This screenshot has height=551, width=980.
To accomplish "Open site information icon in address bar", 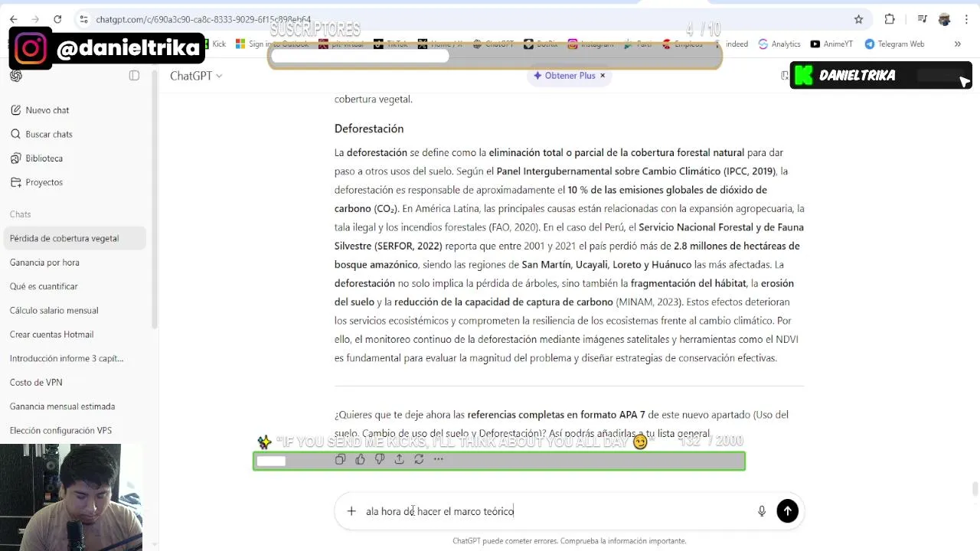I will click(83, 19).
